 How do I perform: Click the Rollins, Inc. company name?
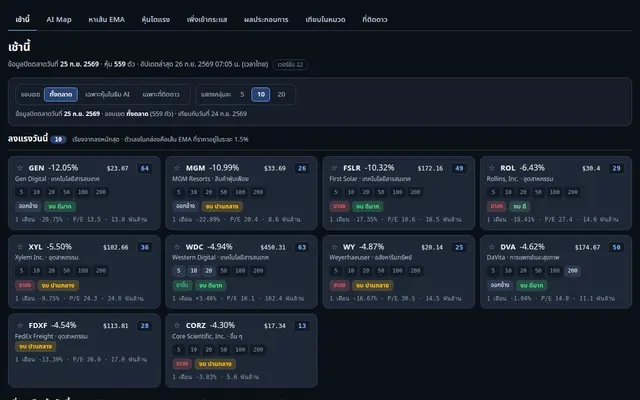click(502, 179)
